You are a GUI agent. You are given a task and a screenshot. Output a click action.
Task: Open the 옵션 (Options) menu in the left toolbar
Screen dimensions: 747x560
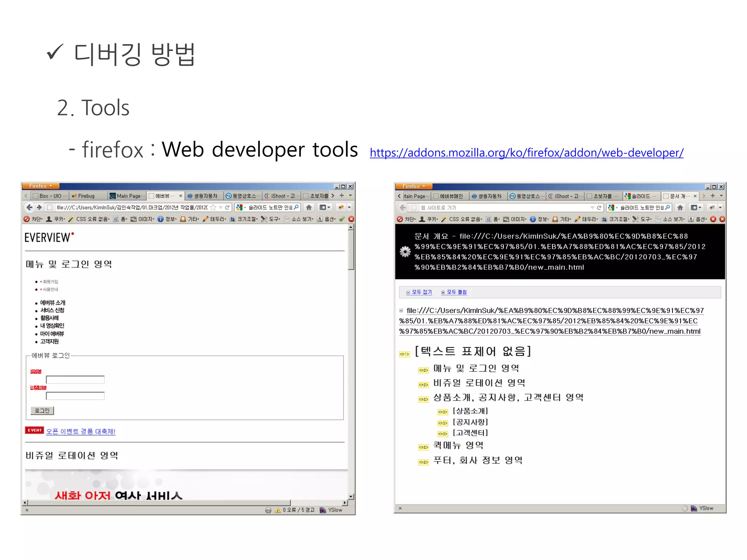326,219
